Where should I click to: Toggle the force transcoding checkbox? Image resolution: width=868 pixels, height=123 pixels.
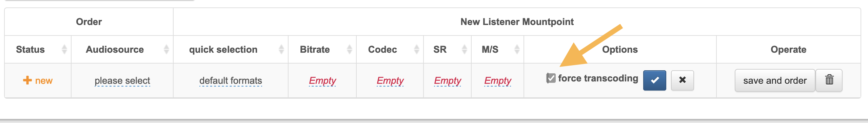tap(551, 78)
